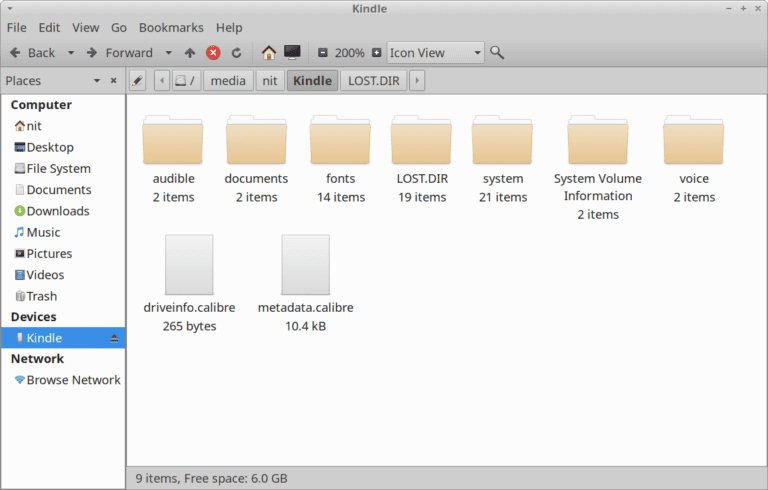Open the Go menu

(119, 27)
